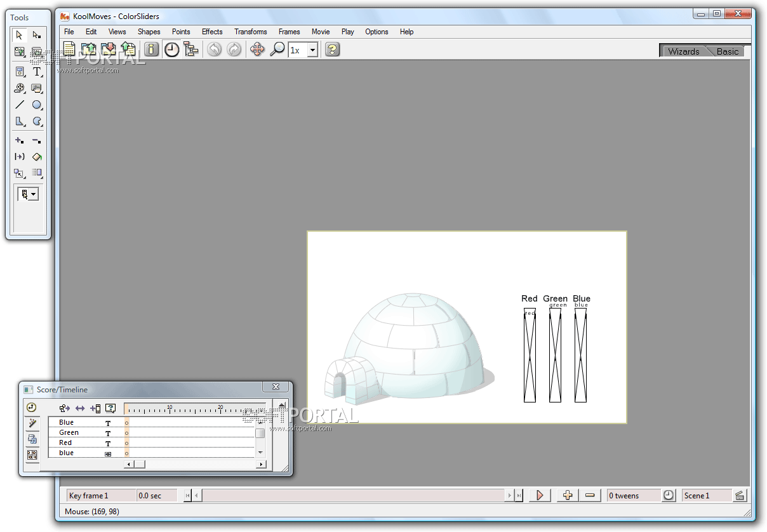Toggle the info 'i' properties button
This screenshot has height=532, width=767.
[x=151, y=50]
